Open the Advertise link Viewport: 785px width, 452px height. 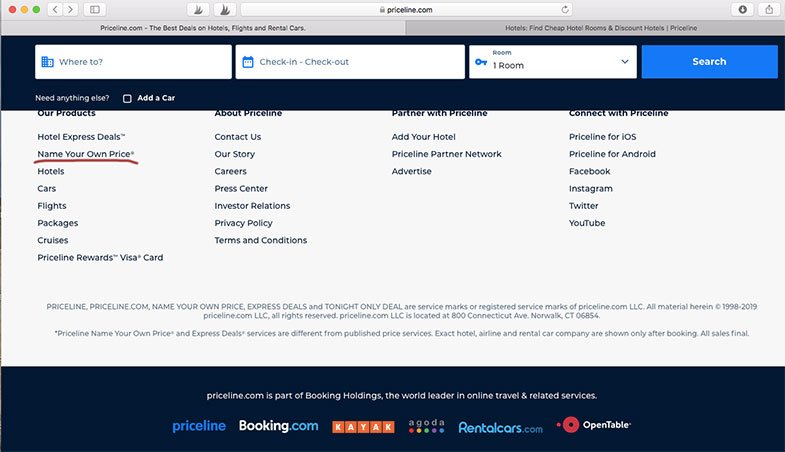[412, 171]
